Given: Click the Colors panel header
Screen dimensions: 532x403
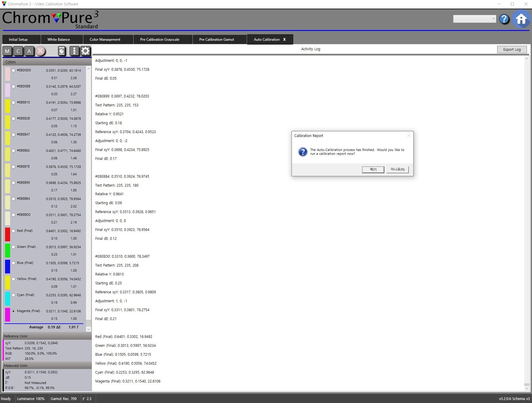Looking at the screenshot, I should tap(47, 62).
